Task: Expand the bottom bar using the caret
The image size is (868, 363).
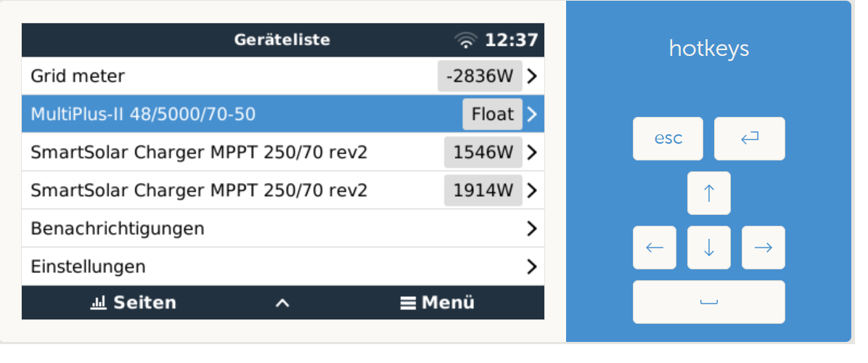Action: [x=282, y=303]
